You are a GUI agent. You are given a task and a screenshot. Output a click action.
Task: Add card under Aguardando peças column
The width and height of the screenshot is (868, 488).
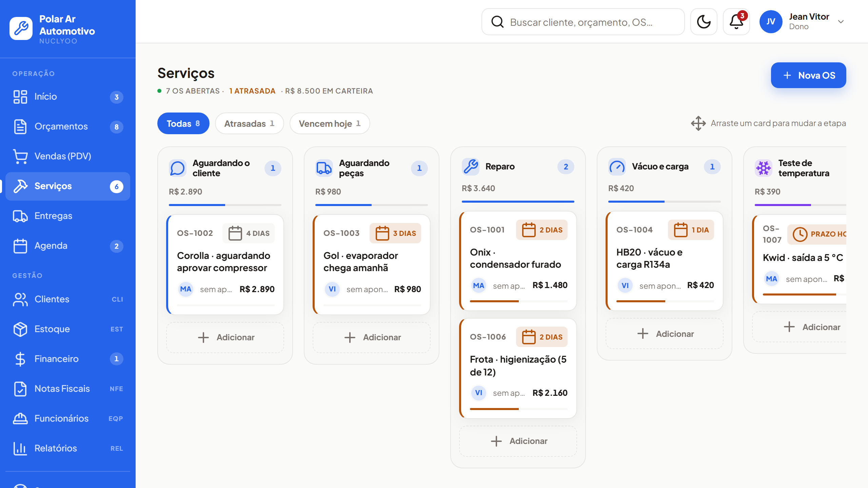372,338
